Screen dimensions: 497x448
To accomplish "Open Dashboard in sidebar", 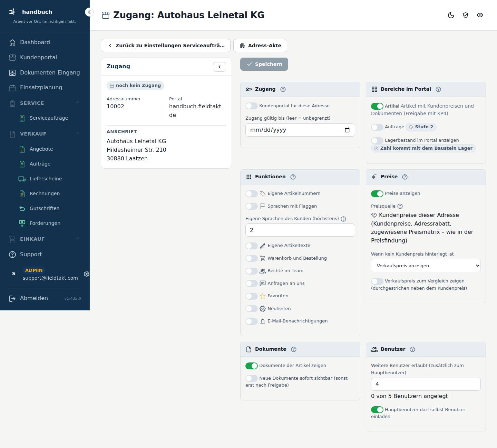I will click(x=45, y=42).
